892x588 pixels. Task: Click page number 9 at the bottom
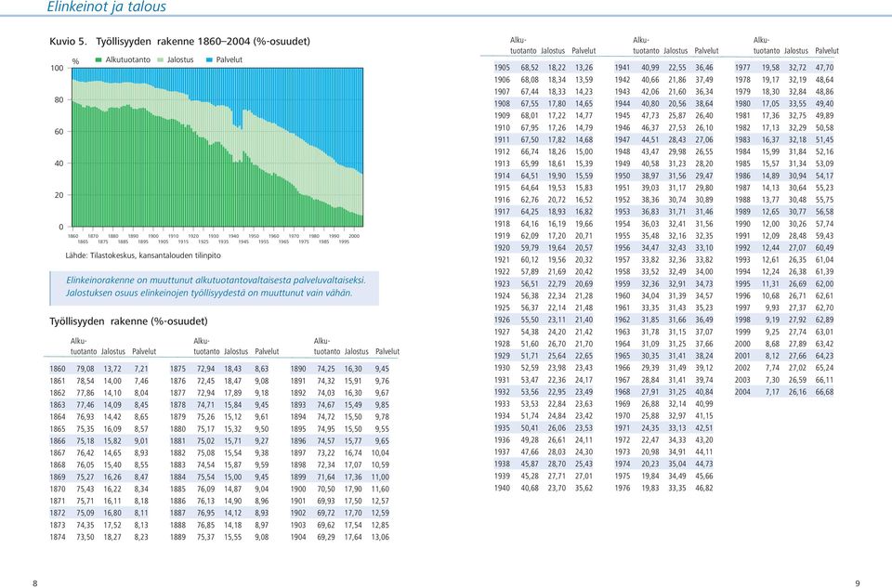(858, 583)
